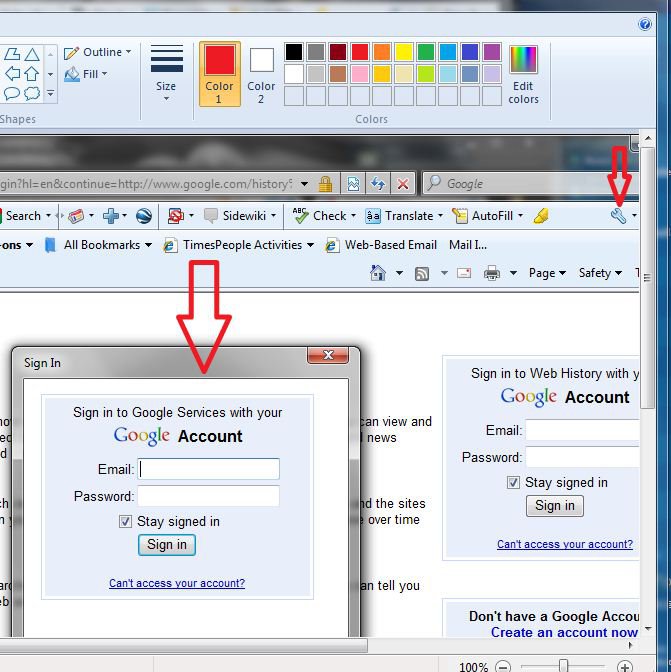Click the yellow highlighter icon
The image size is (671, 672).
click(x=541, y=216)
